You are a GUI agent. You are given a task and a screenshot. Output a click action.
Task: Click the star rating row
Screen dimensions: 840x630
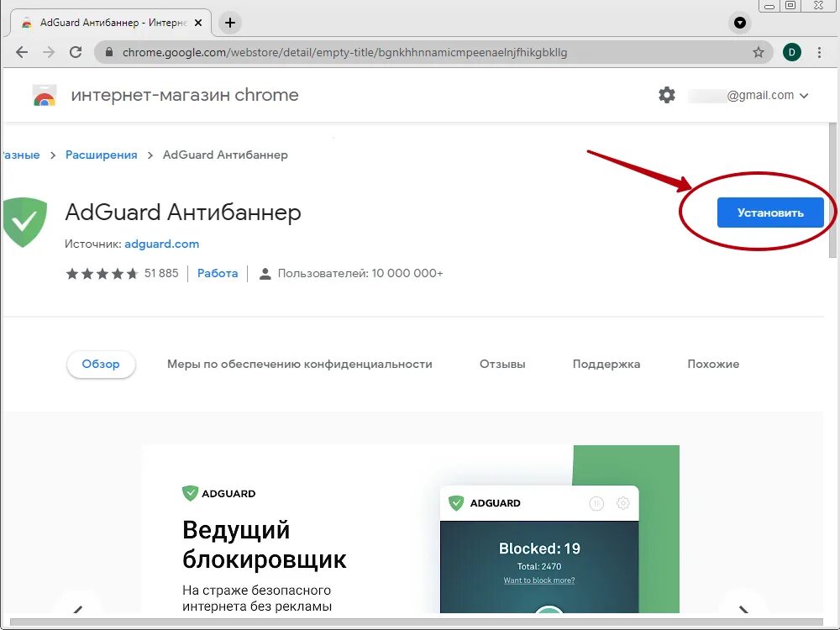(x=102, y=274)
